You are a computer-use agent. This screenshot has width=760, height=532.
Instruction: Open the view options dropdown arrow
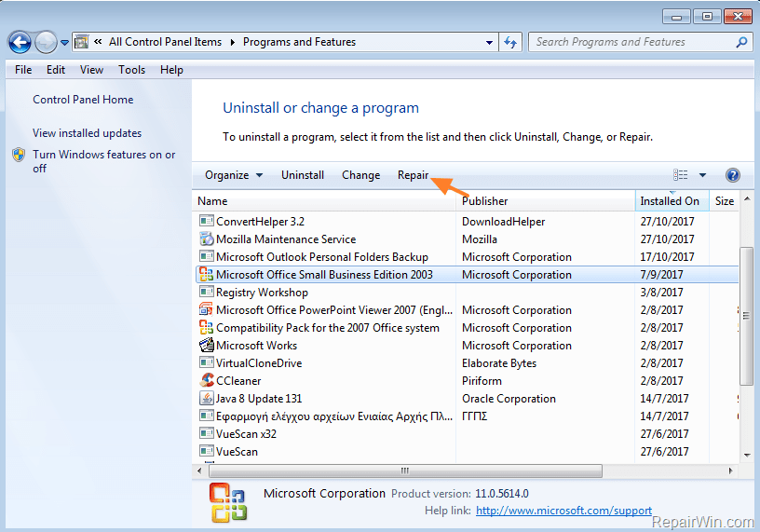[702, 175]
